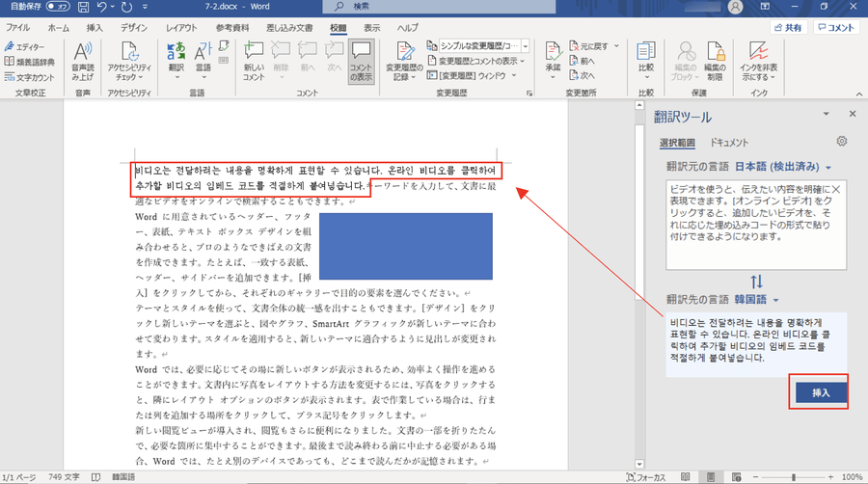Undo the last action
Screen dimensions: 868x484
(102, 7)
